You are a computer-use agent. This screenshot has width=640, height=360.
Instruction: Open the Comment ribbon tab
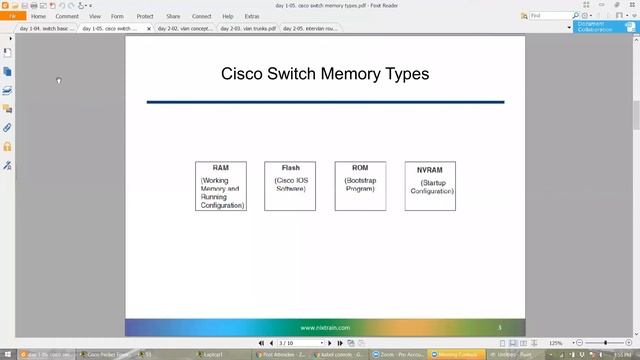tap(67, 16)
